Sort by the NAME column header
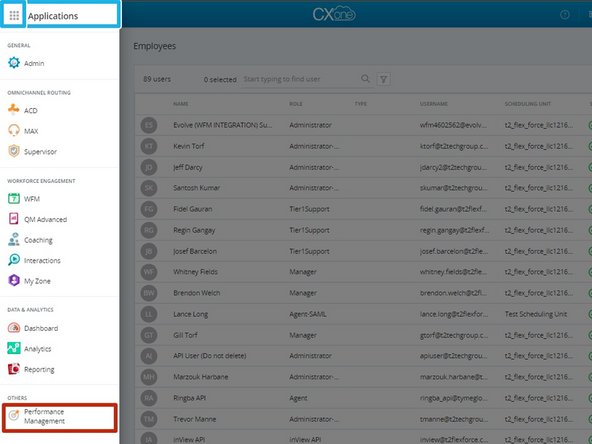The image size is (592, 444). (180, 104)
